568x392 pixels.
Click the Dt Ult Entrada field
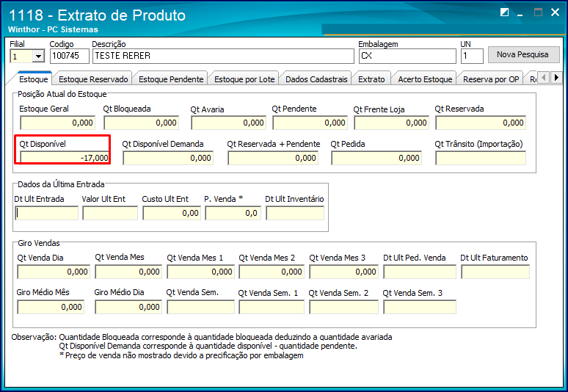point(46,213)
